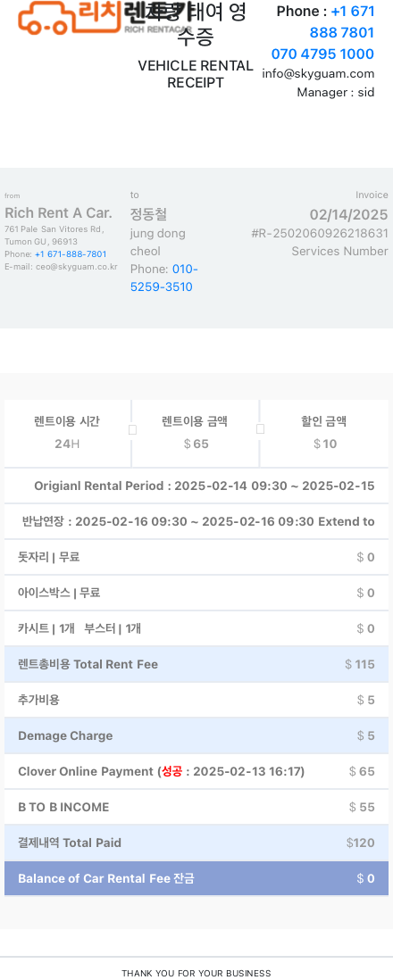Click the Balance of Car Rental Fee bar
Viewport: 393px width, 980px height.
pos(196,878)
